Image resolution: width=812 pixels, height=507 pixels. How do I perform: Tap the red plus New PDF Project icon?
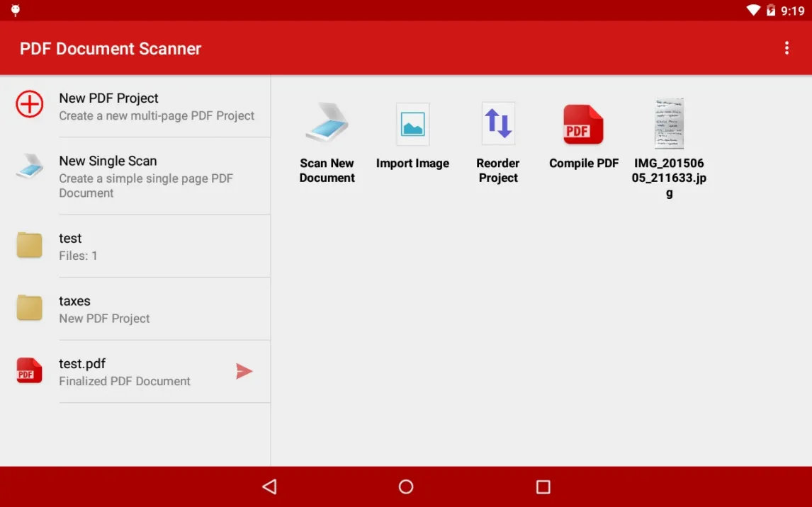coord(30,105)
